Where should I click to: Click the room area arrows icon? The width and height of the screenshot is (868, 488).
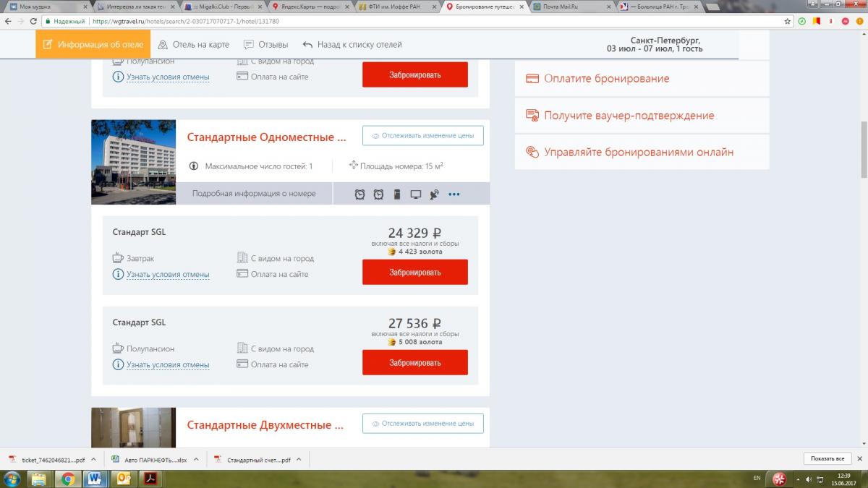pos(354,165)
